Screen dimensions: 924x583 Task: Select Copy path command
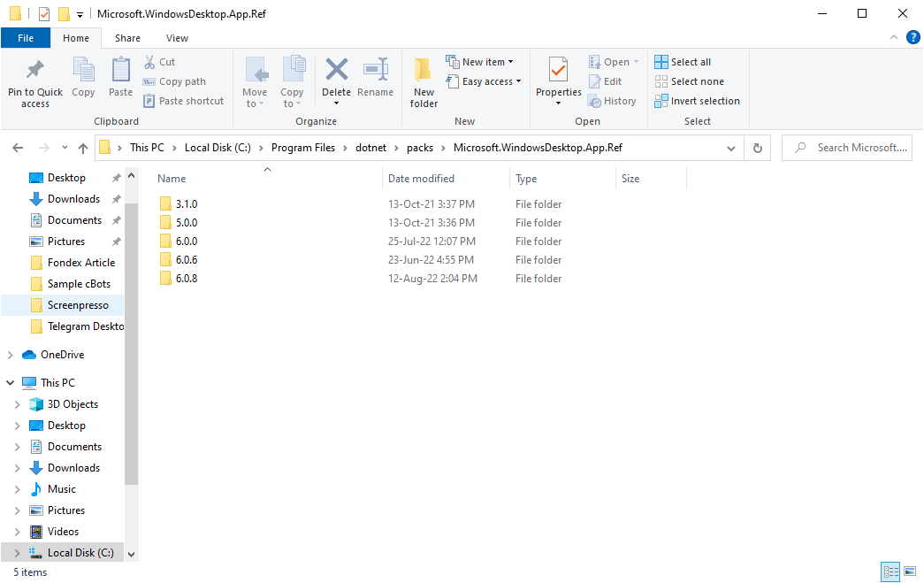coord(175,81)
